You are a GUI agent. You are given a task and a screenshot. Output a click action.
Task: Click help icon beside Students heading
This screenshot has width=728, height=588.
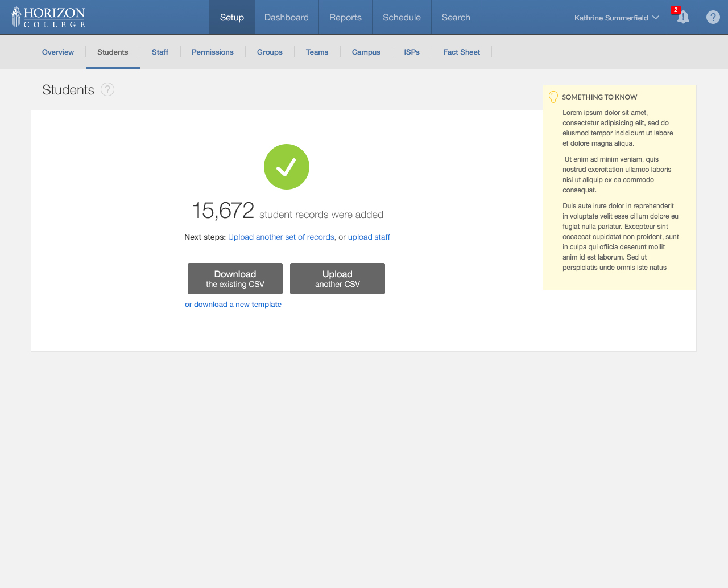pos(107,89)
